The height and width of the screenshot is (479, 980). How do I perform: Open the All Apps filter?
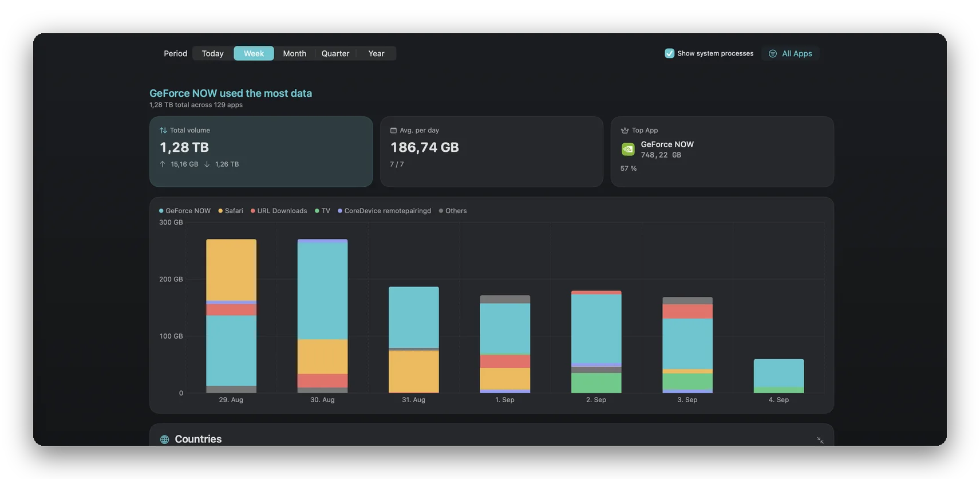(791, 53)
